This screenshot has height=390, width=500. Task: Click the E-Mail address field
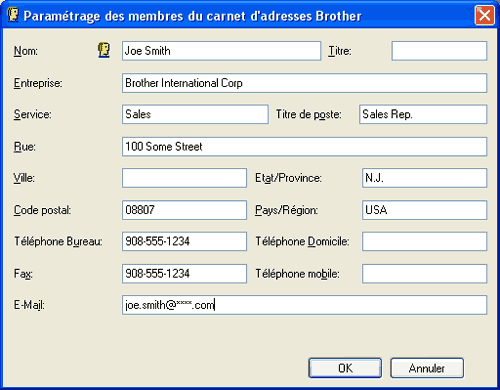coord(304,305)
